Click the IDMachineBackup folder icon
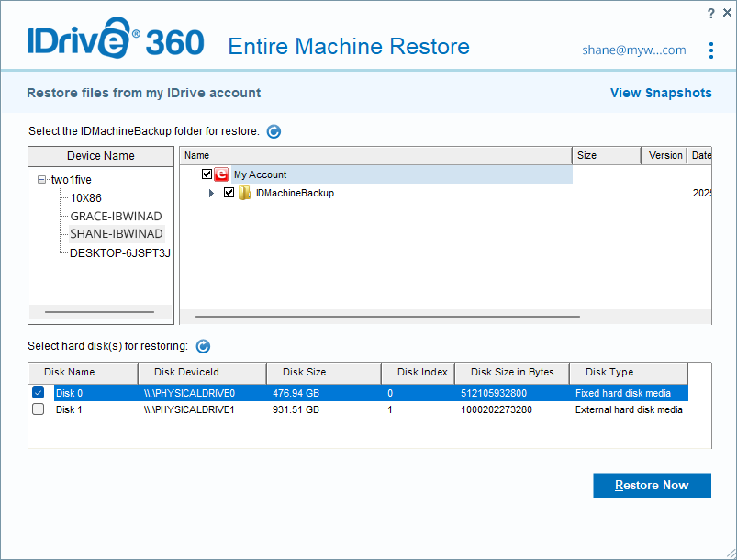The height and width of the screenshot is (560, 737). tap(245, 193)
